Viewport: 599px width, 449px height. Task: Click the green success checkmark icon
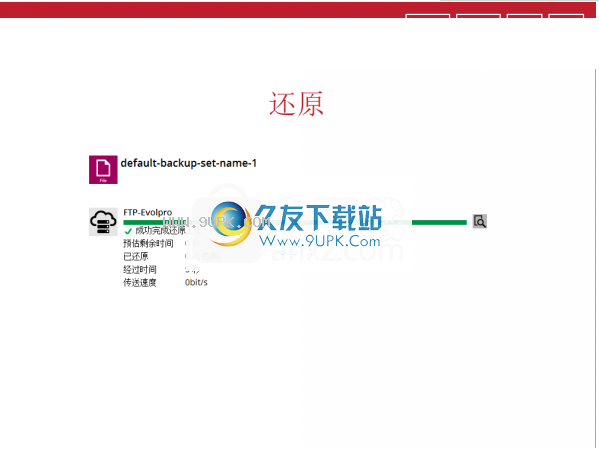click(x=128, y=231)
